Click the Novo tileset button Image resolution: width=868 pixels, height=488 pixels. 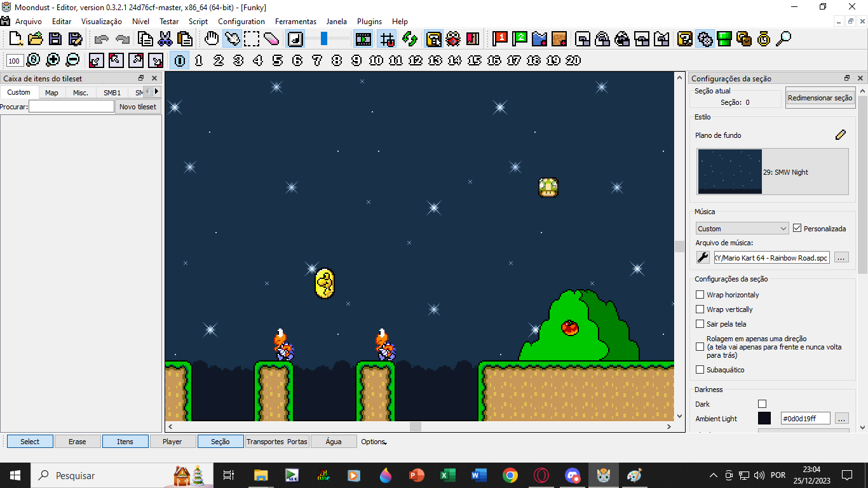point(138,107)
